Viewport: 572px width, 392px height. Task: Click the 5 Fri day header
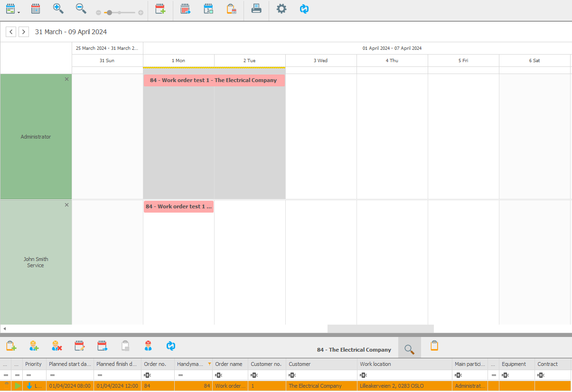click(463, 61)
